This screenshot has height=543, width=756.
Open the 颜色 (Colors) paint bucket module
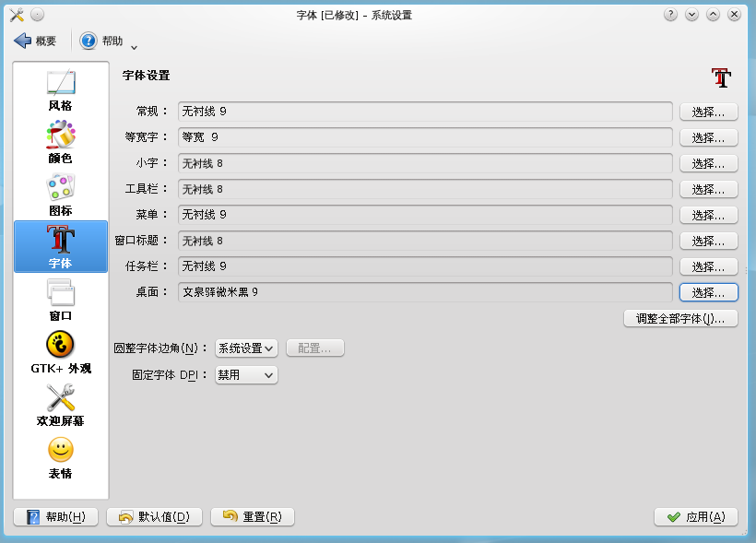61,142
